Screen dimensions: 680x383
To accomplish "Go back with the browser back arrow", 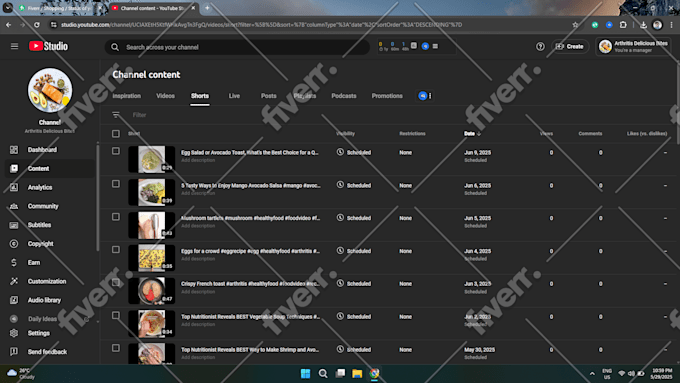I will click(9, 25).
